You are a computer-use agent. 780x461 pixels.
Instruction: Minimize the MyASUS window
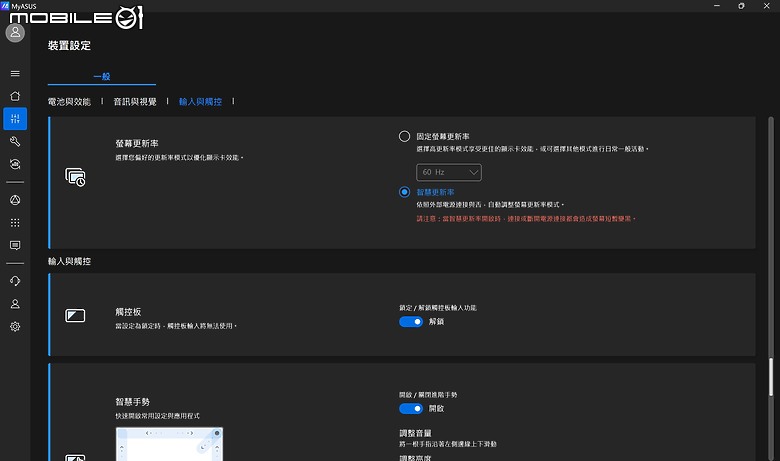click(717, 6)
